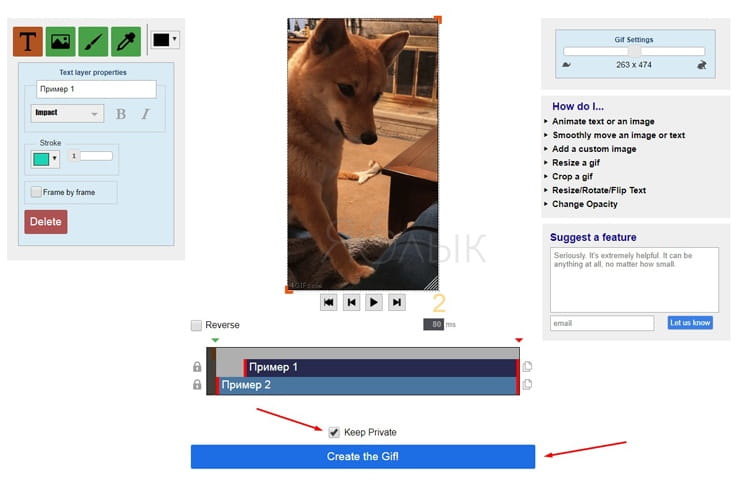Open the teal stroke color dropdown

click(45, 159)
